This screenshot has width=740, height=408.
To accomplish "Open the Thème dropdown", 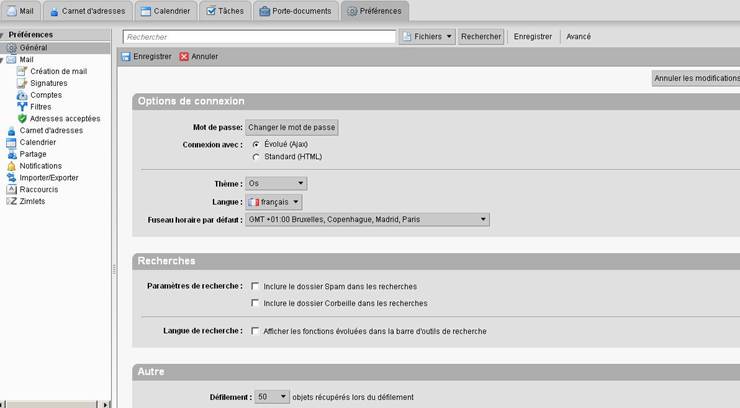I will [x=277, y=184].
